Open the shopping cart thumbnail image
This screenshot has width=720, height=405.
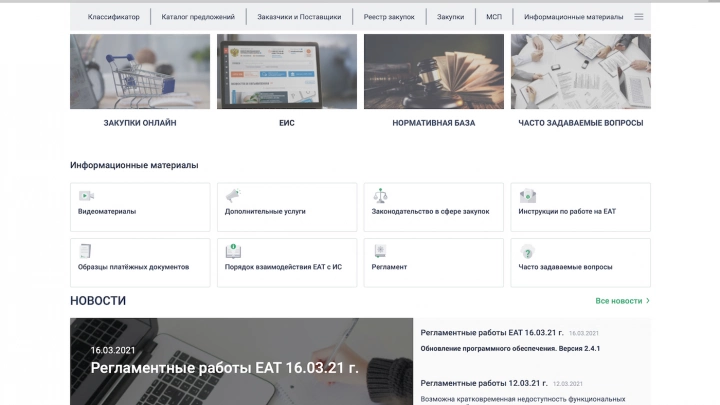pos(140,71)
